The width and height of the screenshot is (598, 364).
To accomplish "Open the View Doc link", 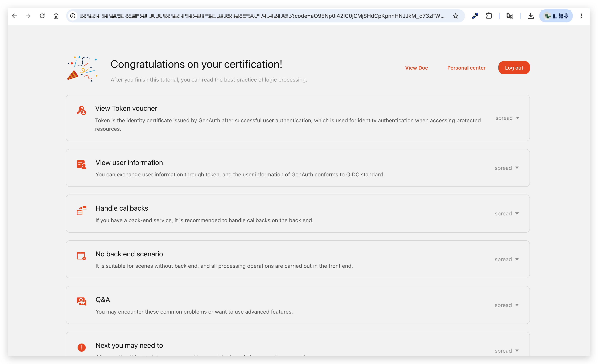I will pyautogui.click(x=416, y=68).
